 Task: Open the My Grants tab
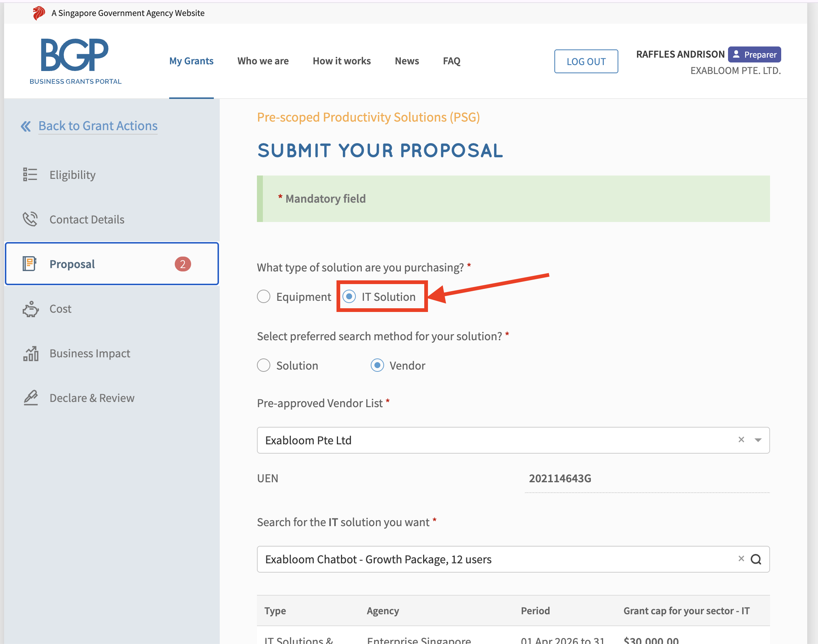pyautogui.click(x=191, y=61)
